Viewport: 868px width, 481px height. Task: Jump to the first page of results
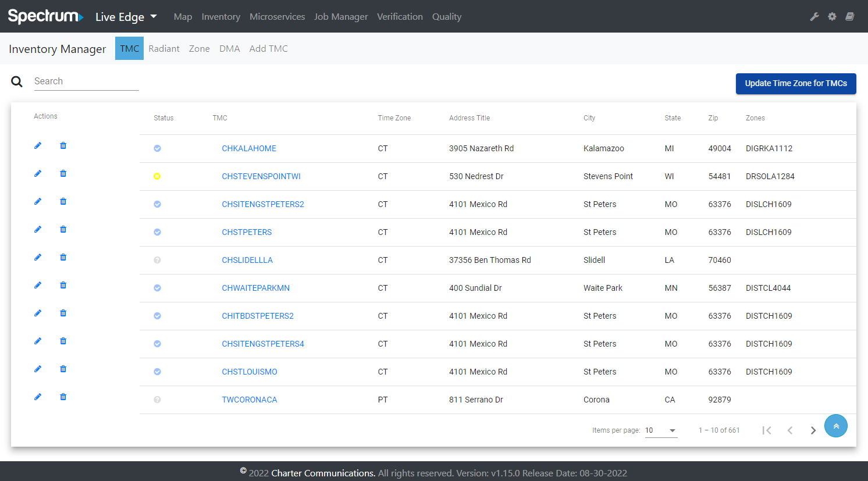[x=767, y=430]
